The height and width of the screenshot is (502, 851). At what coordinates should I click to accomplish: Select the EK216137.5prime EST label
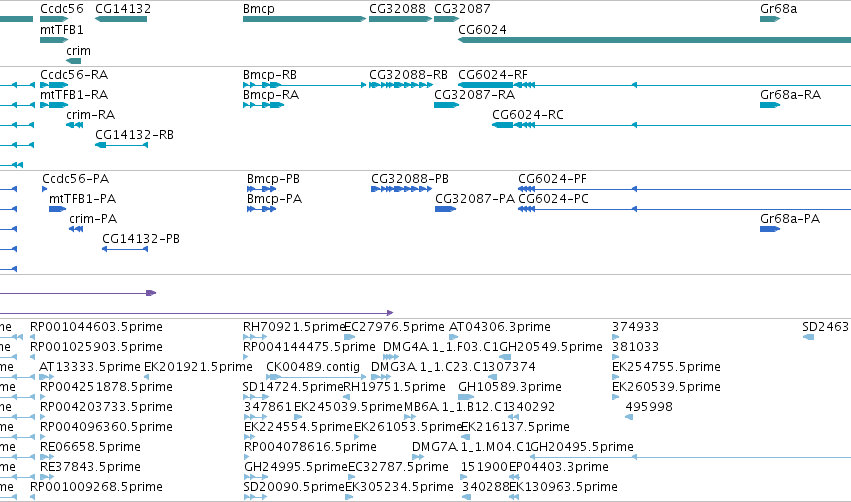click(515, 427)
